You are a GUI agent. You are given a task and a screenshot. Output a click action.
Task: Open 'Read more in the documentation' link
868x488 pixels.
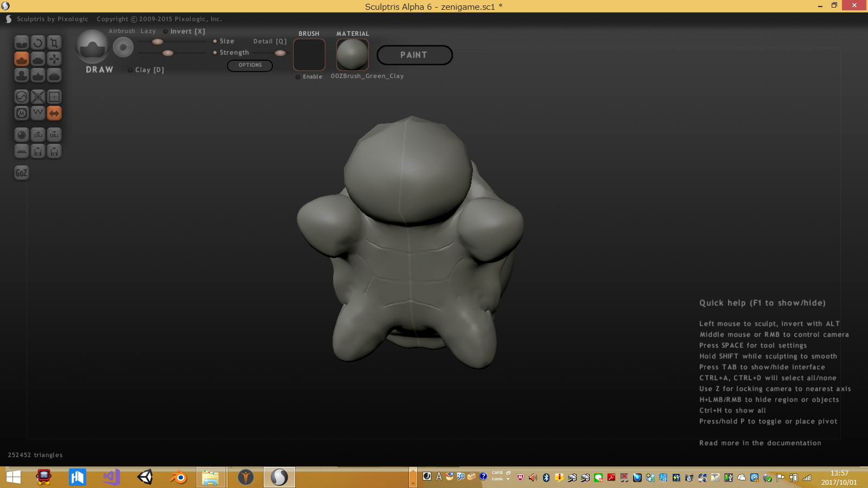pos(760,443)
